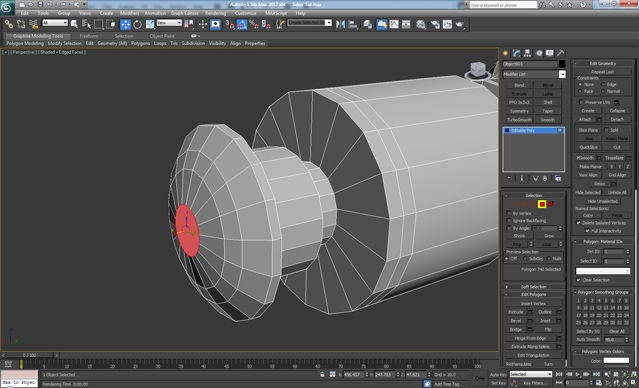The width and height of the screenshot is (639, 388).
Task: Click the Grow selection button
Action: 549,236
